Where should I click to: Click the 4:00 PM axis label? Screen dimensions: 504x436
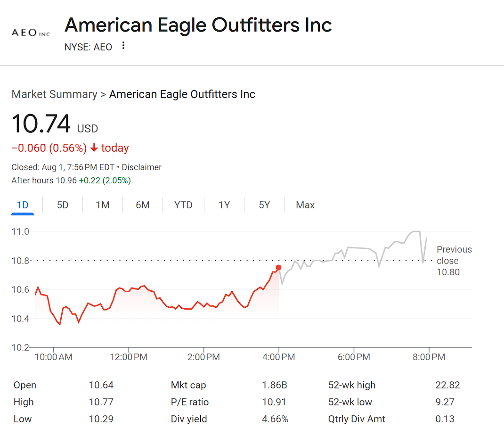click(279, 357)
